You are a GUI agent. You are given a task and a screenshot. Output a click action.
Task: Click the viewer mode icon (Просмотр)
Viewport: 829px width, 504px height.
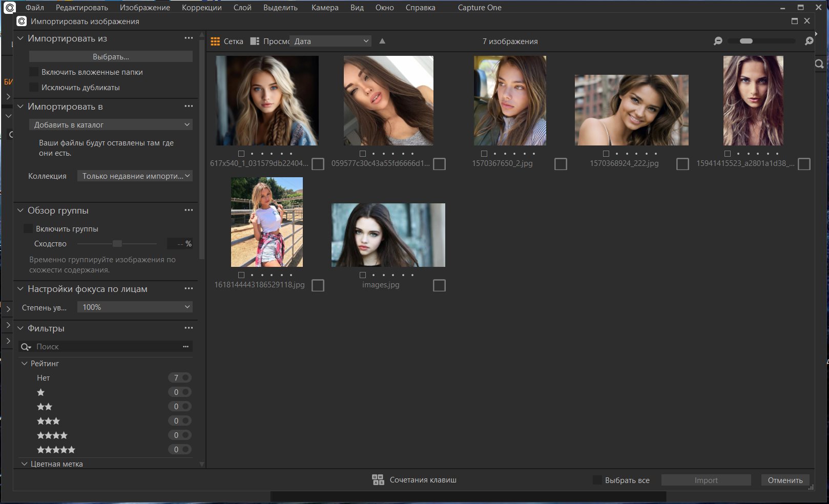[x=255, y=41]
